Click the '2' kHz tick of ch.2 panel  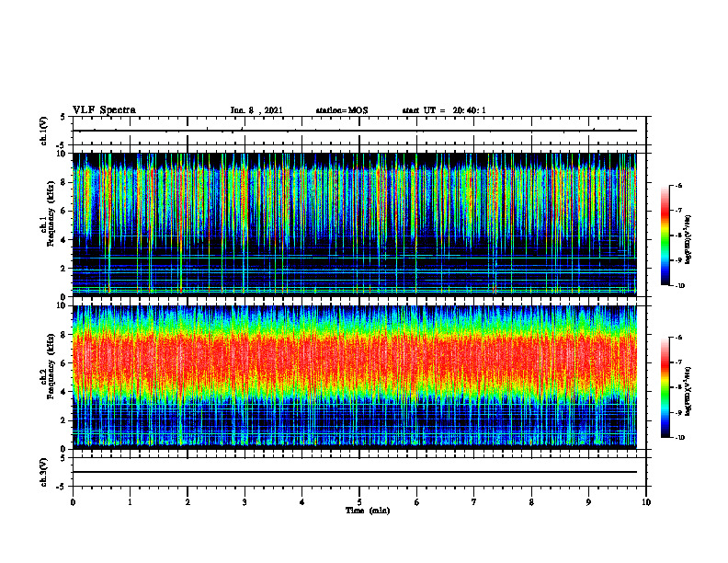[x=64, y=420]
